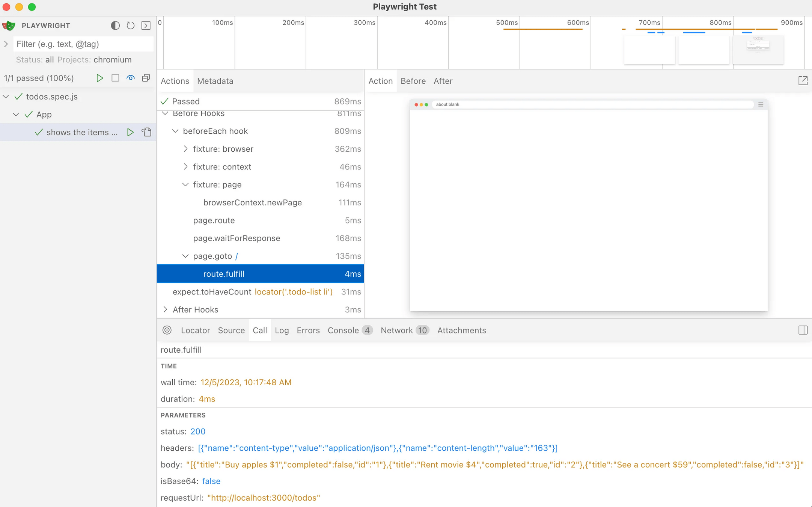Expand the After Hooks section

click(165, 309)
